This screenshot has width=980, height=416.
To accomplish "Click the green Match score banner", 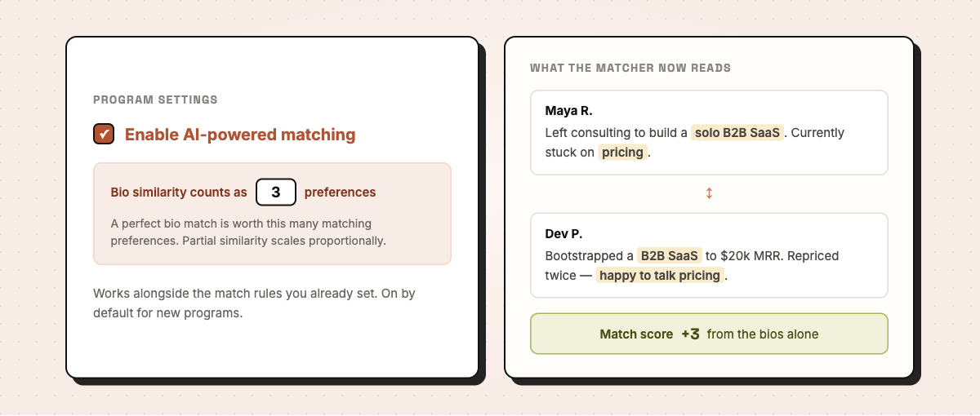I will point(709,334).
